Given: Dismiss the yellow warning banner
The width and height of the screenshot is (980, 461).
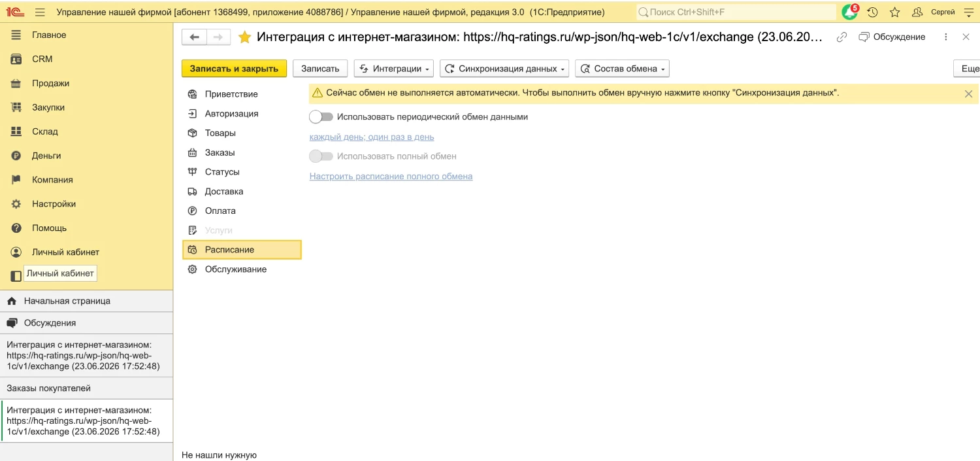Looking at the screenshot, I should pos(968,94).
